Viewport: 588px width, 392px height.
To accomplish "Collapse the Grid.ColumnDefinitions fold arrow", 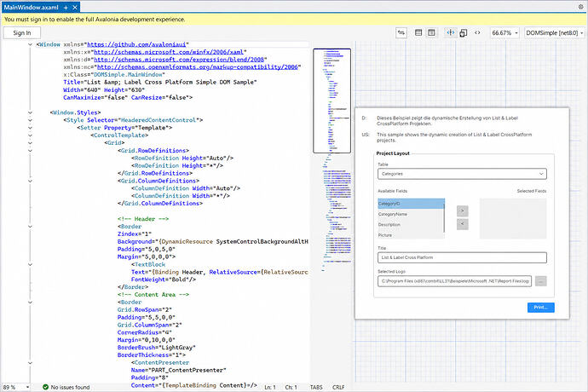I will coord(30,181).
